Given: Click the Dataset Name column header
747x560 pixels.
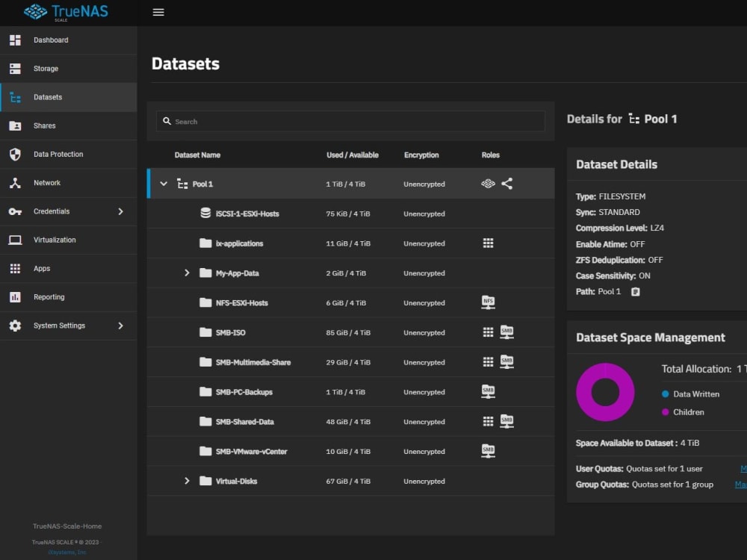Looking at the screenshot, I should click(x=197, y=155).
